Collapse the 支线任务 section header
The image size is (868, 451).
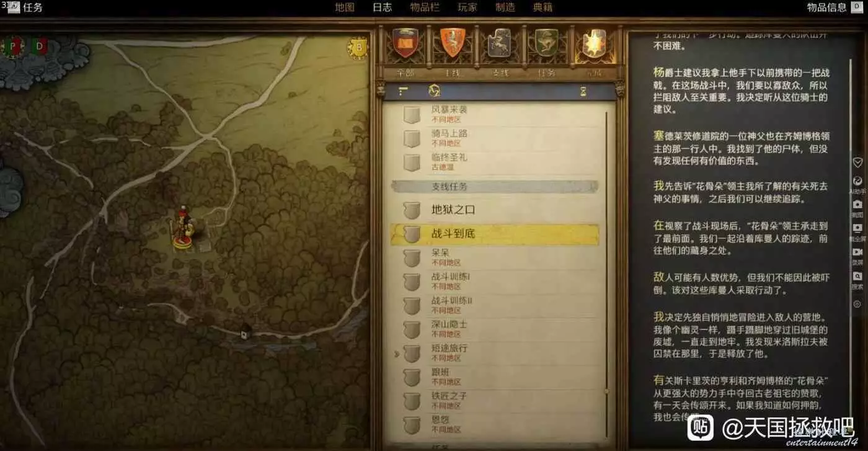[495, 187]
